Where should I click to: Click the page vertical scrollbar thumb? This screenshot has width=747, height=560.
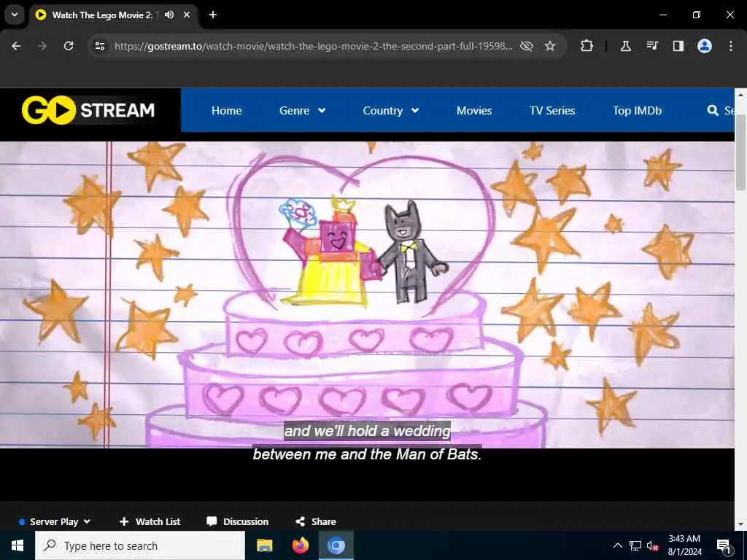pos(740,152)
